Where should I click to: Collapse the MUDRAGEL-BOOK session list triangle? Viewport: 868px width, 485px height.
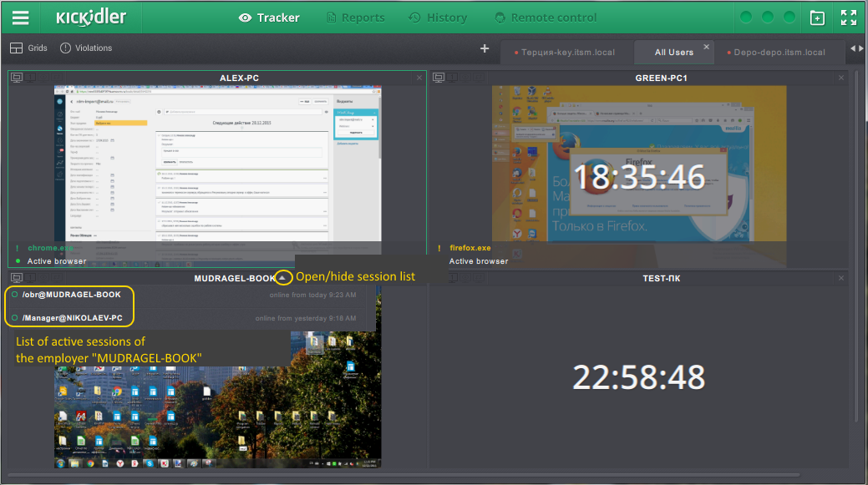[x=282, y=278]
